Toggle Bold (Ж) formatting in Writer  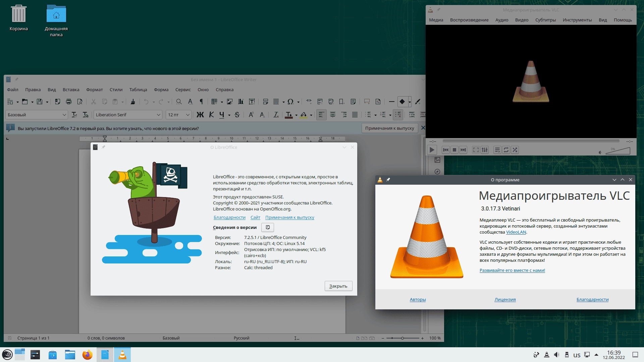point(200,115)
